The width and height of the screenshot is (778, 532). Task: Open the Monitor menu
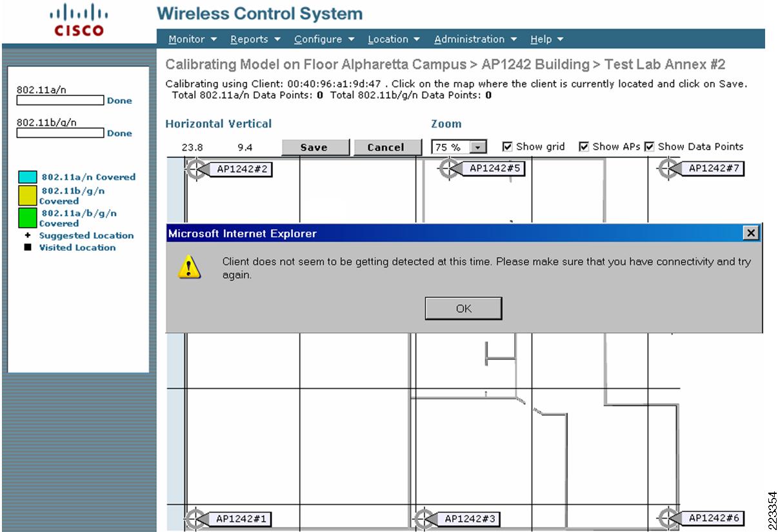[192, 39]
